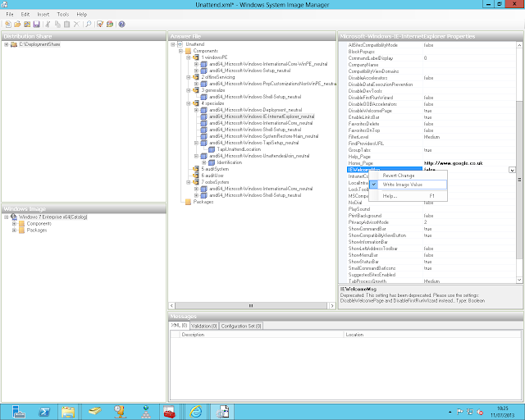Click the New Answer File toolbar icon

point(8,24)
